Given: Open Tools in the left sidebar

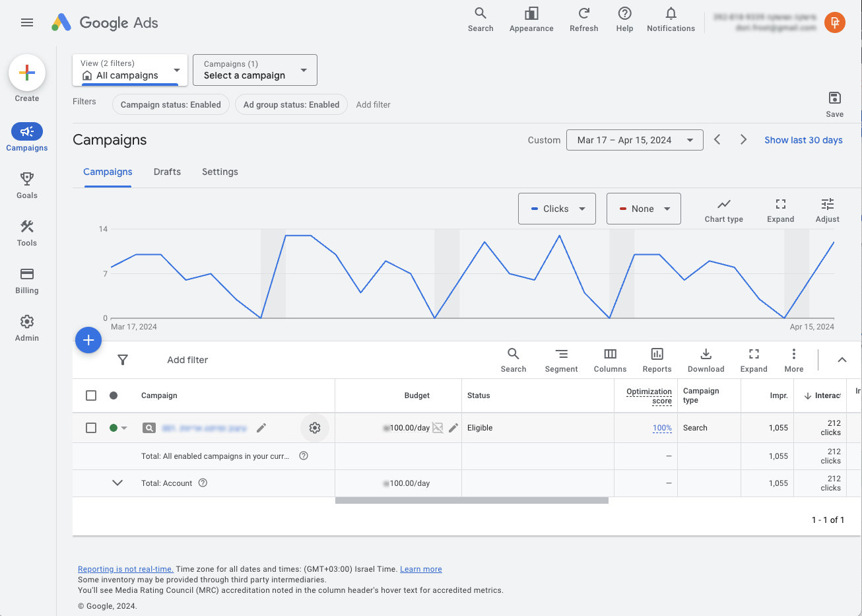Looking at the screenshot, I should click(x=27, y=226).
